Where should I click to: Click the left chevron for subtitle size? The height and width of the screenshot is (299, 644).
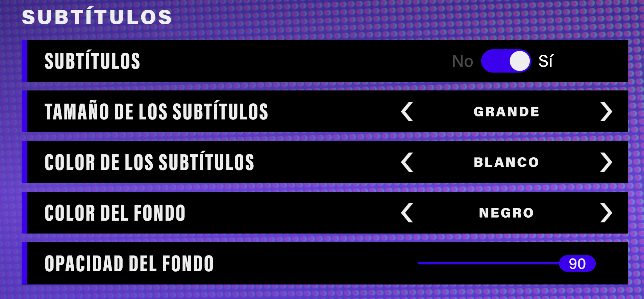pyautogui.click(x=408, y=111)
